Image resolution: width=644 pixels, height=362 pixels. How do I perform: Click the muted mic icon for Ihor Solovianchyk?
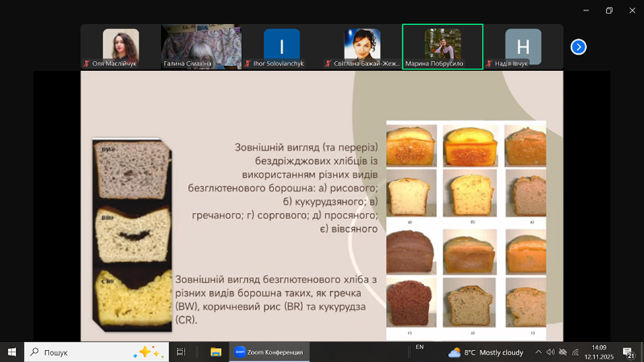pyautogui.click(x=248, y=63)
